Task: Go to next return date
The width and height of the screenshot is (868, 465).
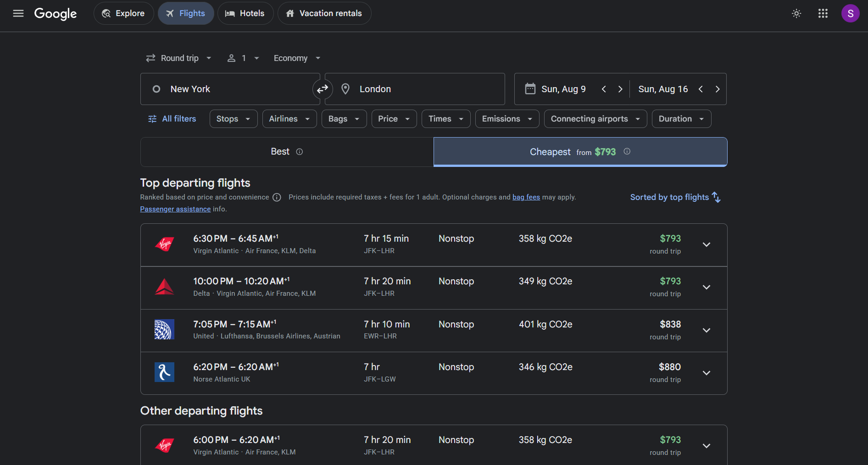Action: pos(718,89)
